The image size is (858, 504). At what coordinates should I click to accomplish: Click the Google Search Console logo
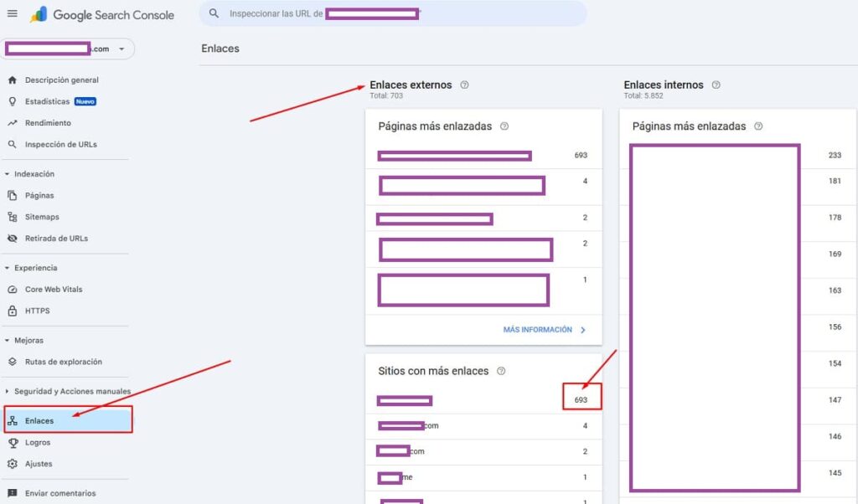(x=102, y=14)
